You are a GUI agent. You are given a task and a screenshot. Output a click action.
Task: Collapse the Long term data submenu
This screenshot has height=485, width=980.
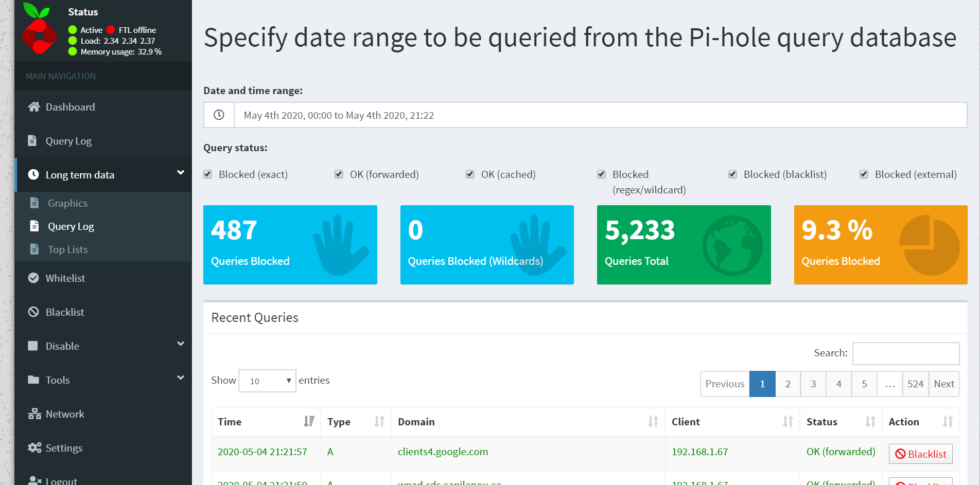click(180, 172)
